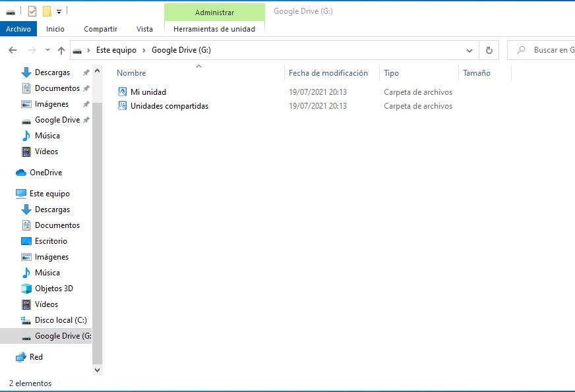Image resolution: width=575 pixels, height=392 pixels.
Task: Click the back navigation arrow
Action: point(13,50)
